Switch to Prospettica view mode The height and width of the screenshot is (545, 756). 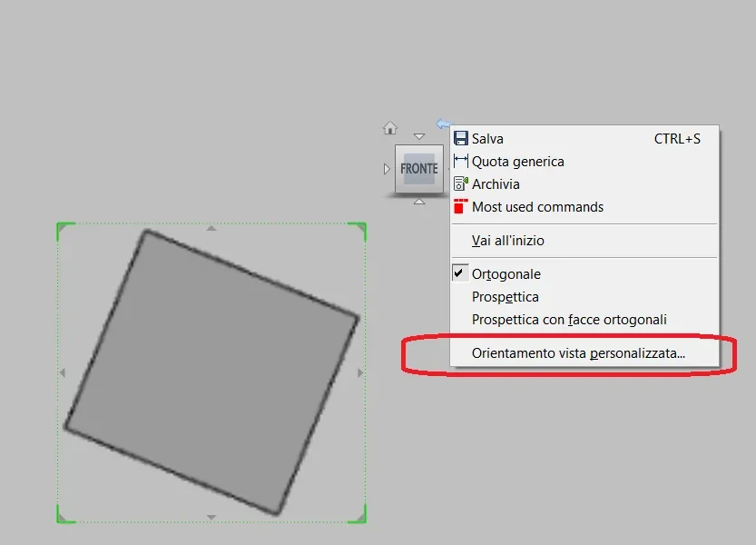584,296
